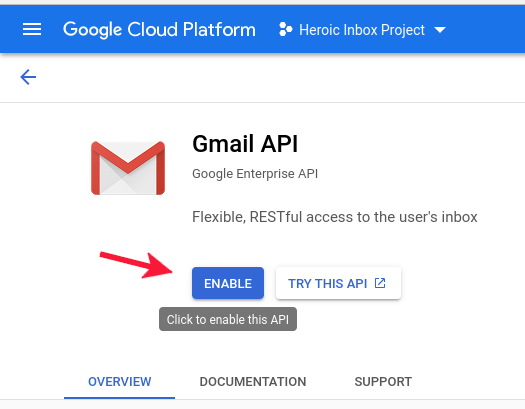Open the Support tab
This screenshot has width=525, height=409.
point(383,382)
